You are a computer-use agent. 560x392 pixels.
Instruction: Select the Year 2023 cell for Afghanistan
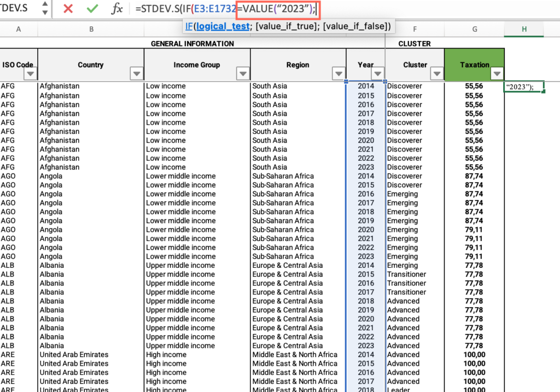[x=366, y=167]
